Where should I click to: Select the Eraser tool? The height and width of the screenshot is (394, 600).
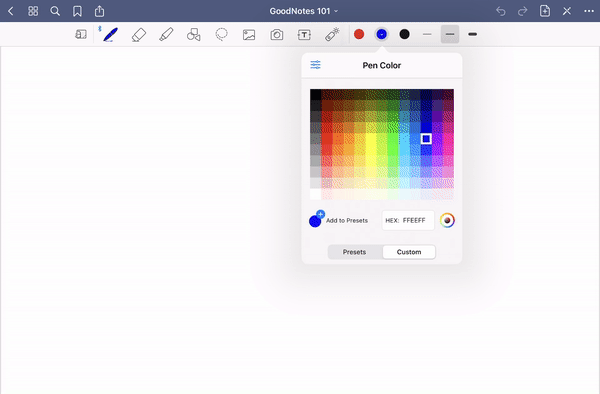139,34
